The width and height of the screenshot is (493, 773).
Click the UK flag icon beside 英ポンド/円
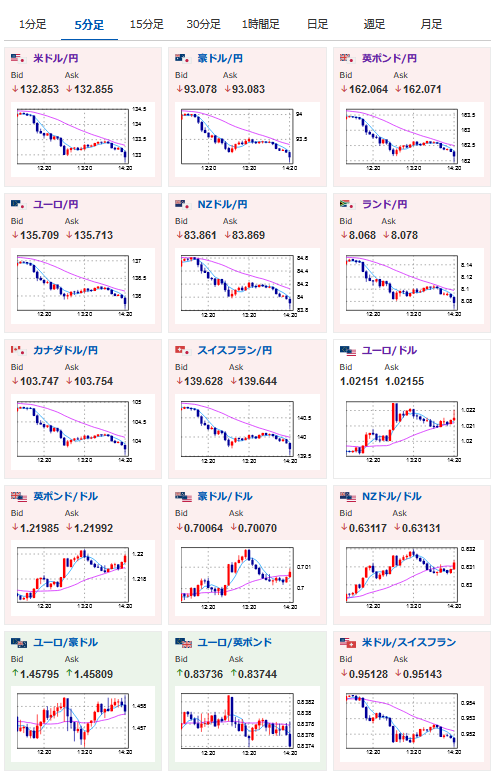(x=347, y=58)
